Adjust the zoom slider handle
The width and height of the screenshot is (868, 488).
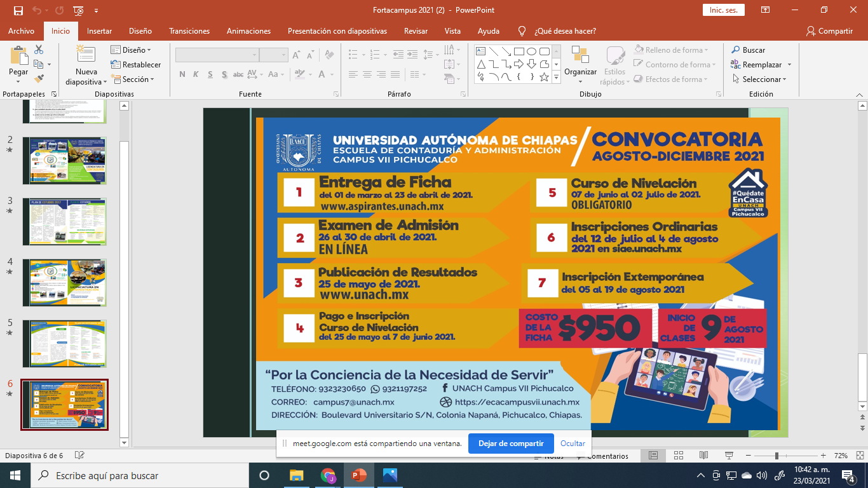coord(776,456)
